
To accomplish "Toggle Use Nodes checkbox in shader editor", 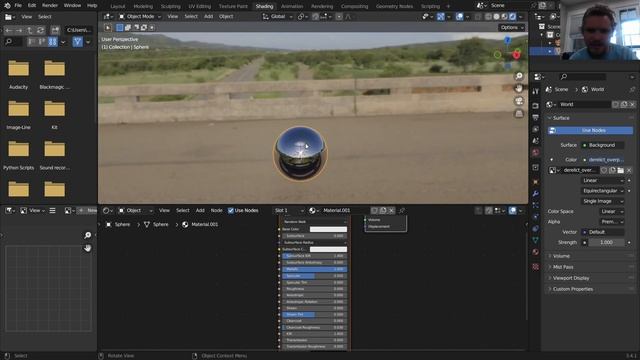I will pos(231,211).
